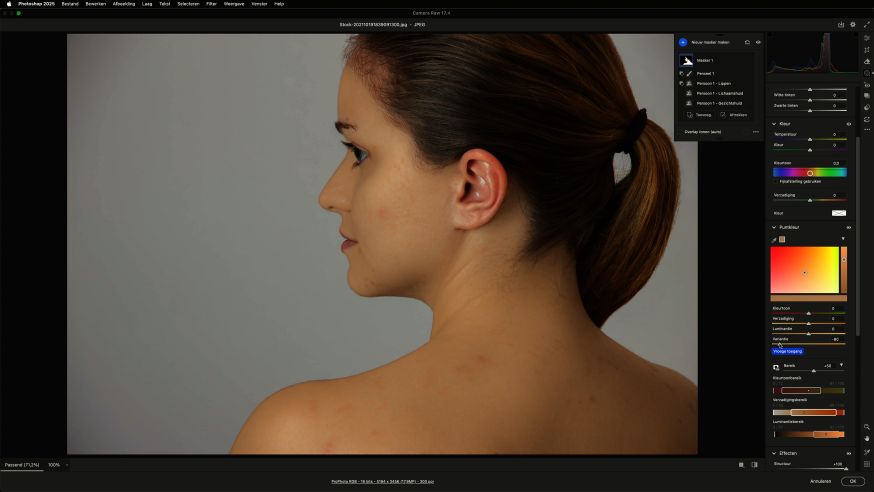This screenshot has height=492, width=874.
Task: Expand the Effecten section chevron
Action: [x=773, y=453]
